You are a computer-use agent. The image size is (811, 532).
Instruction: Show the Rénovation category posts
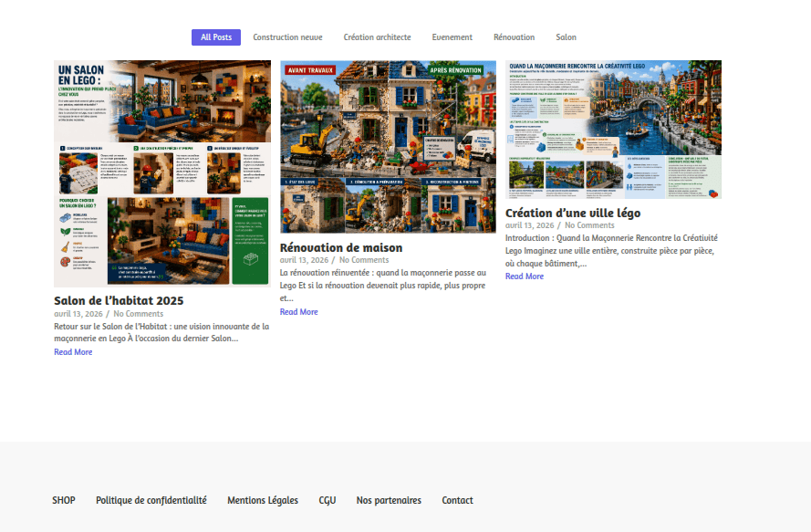[x=515, y=37]
